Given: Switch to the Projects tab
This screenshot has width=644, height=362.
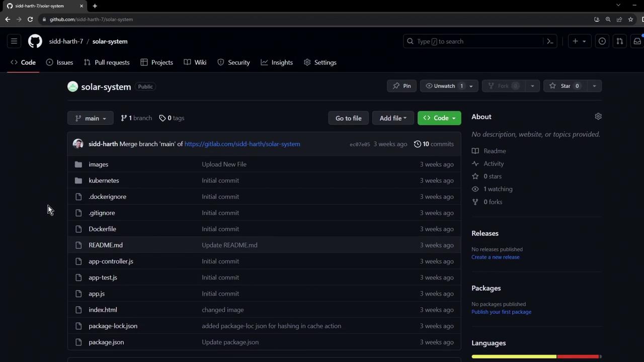Looking at the screenshot, I should [x=156, y=62].
